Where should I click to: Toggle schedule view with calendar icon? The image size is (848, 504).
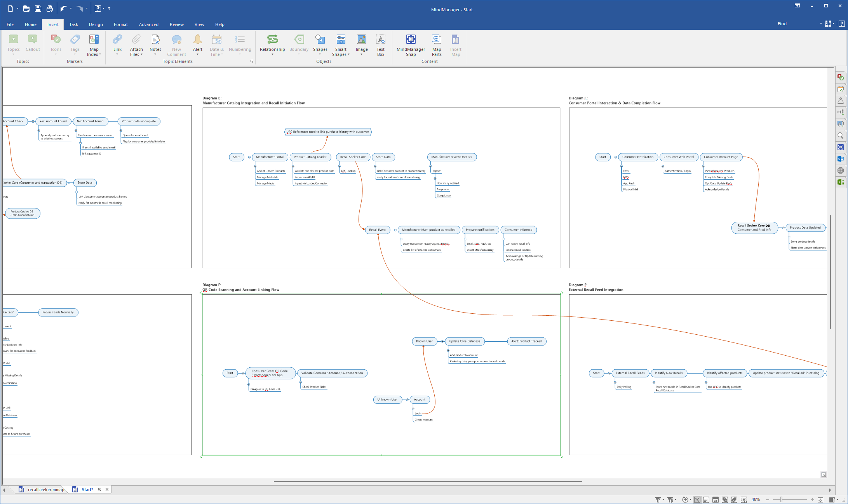click(716, 500)
